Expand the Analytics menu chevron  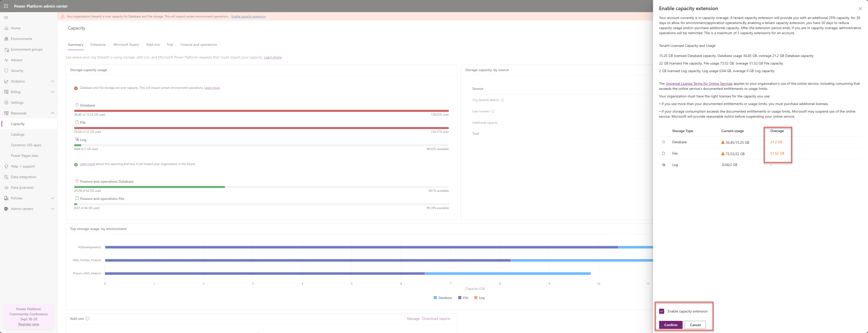click(x=53, y=81)
